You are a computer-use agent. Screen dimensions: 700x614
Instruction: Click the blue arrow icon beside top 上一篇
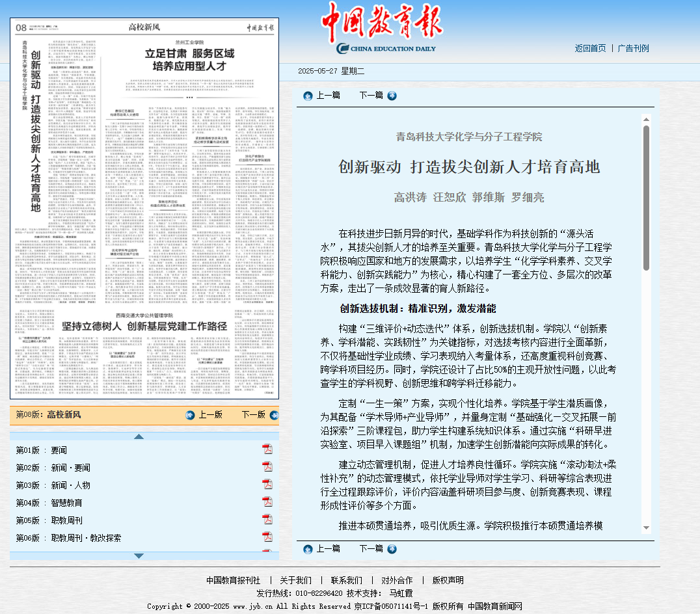308,96
